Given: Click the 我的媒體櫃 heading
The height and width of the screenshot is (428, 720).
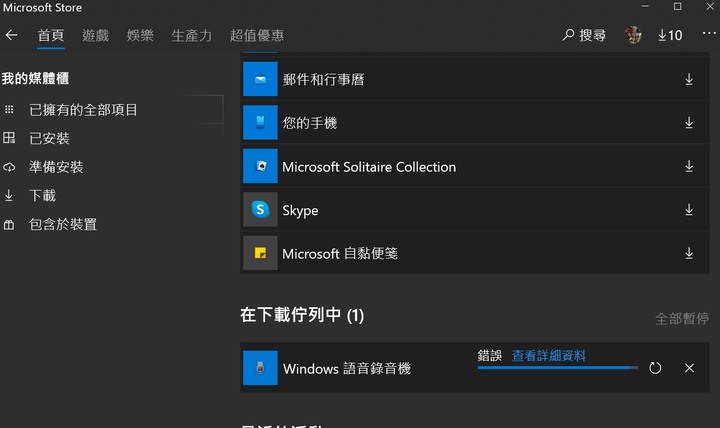Looking at the screenshot, I should (x=35, y=79).
